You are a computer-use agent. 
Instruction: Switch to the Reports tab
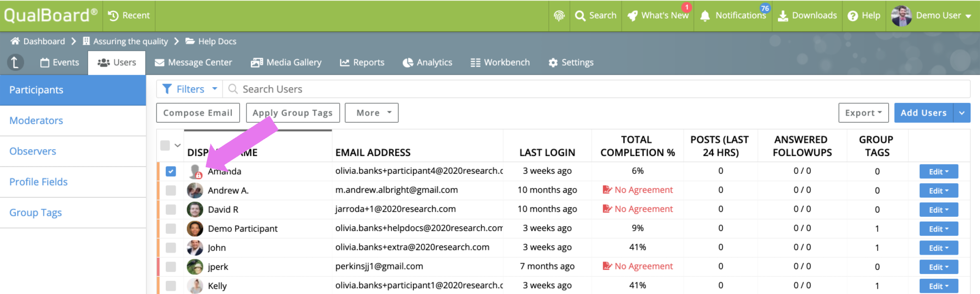[362, 62]
